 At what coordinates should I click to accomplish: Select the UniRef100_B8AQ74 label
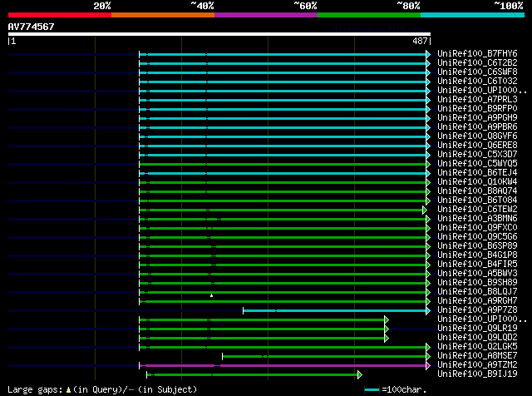coord(477,191)
